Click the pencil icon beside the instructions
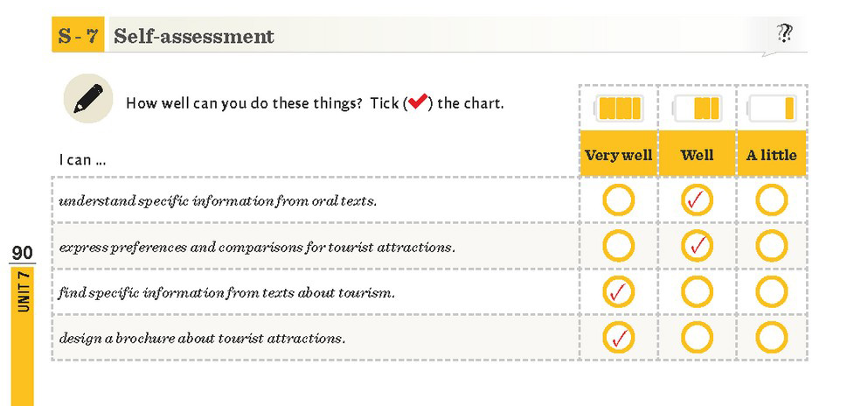Screen dimensions: 868x406 point(88,99)
